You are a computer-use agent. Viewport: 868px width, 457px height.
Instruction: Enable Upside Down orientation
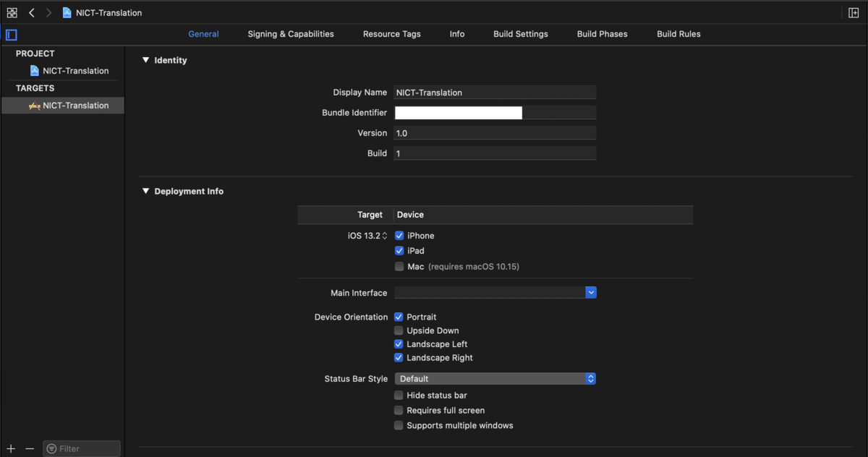(x=399, y=331)
